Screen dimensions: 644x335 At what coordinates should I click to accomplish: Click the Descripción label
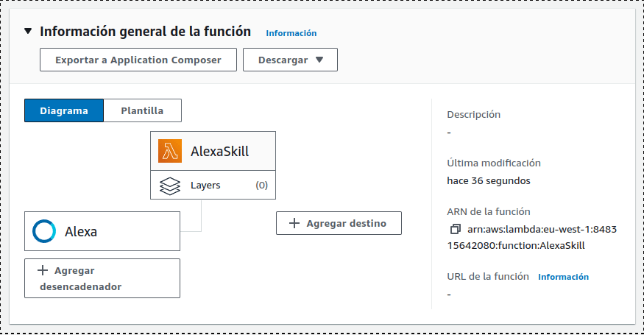coord(473,115)
